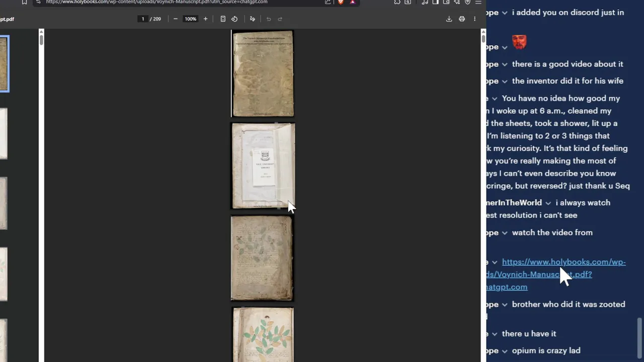
Task: Click the manuscript cover page at top
Action: coord(263,73)
